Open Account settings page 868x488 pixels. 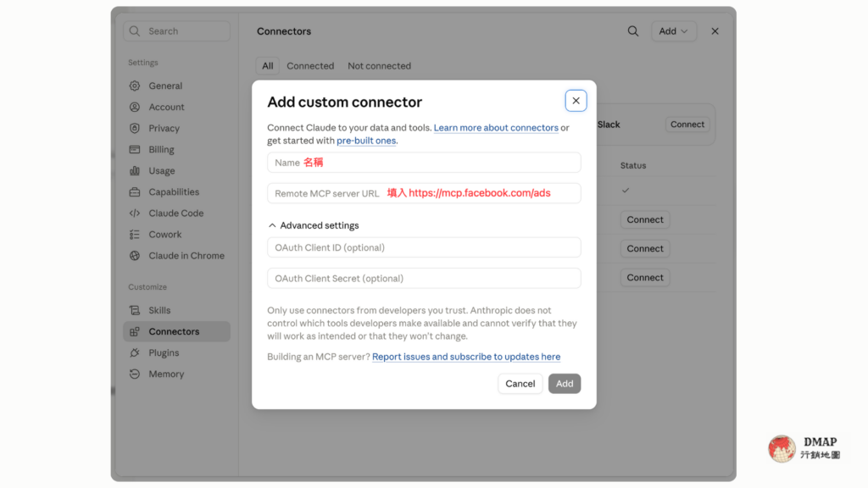coord(176,107)
